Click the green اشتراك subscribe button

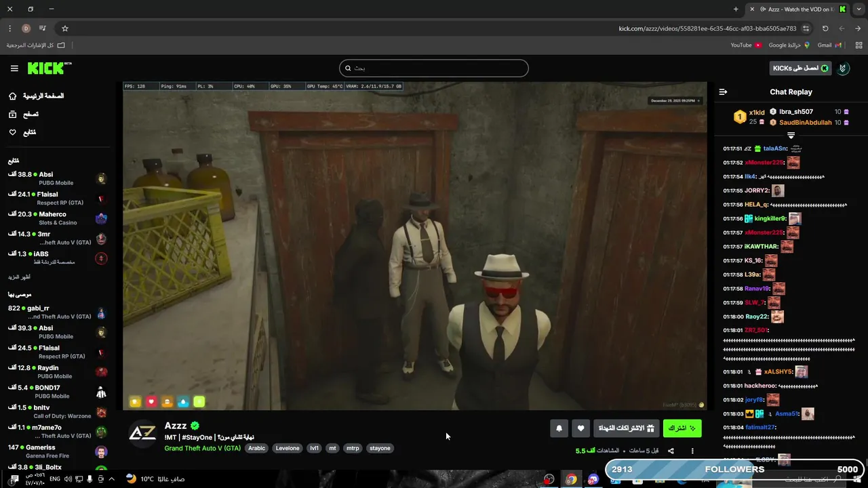pyautogui.click(x=682, y=428)
